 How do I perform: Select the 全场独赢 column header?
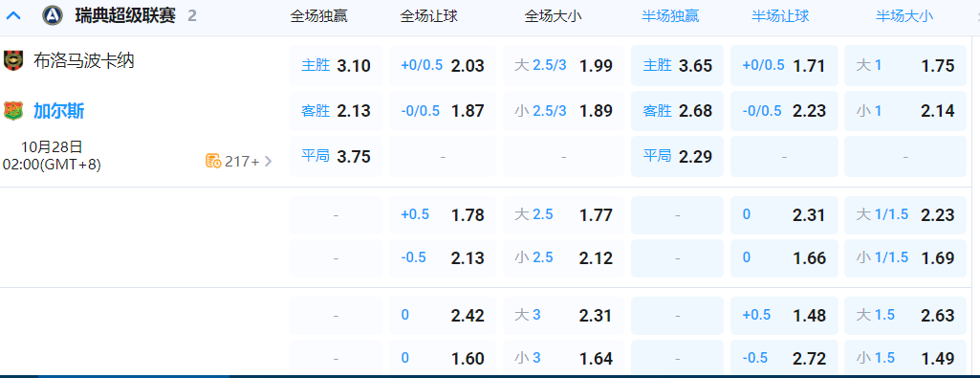tap(318, 16)
